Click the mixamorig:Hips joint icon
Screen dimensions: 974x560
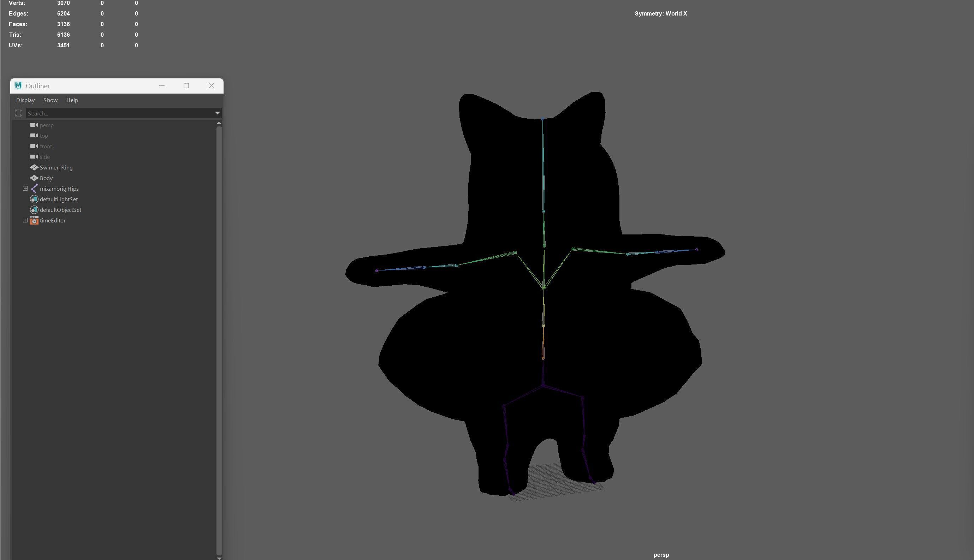point(34,189)
